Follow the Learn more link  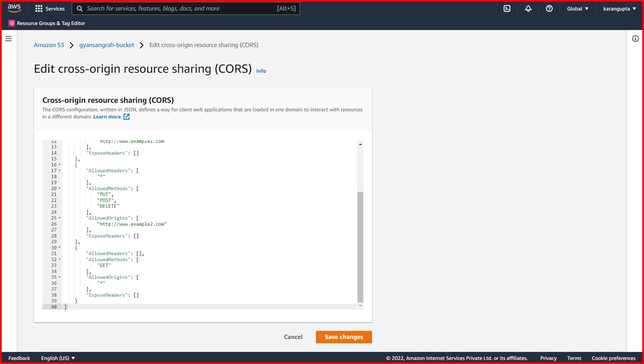[x=107, y=116]
